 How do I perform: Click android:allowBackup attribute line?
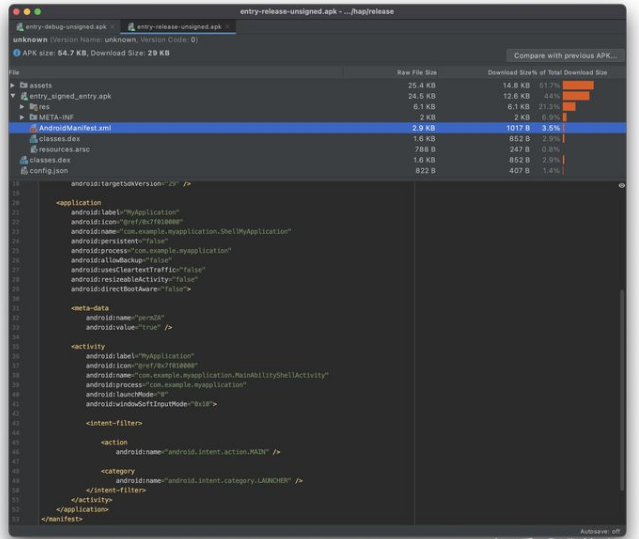pyautogui.click(x=121, y=260)
